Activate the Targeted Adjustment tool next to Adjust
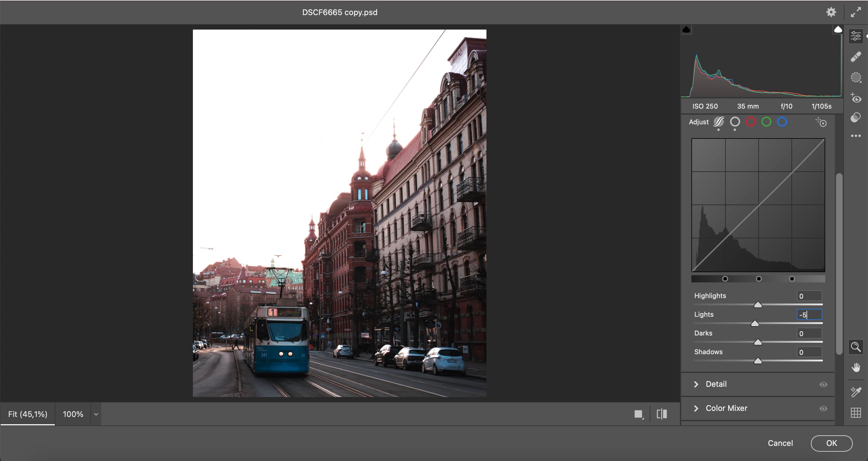This screenshot has height=461, width=868. [821, 122]
